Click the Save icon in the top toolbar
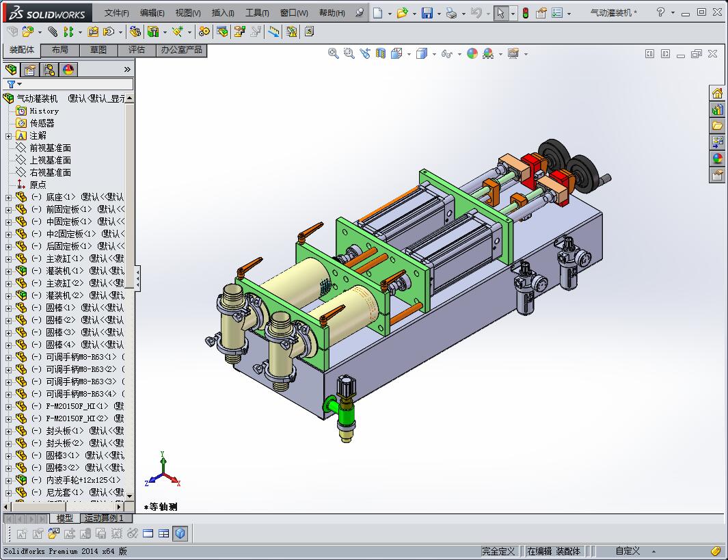728x560 pixels. (427, 13)
